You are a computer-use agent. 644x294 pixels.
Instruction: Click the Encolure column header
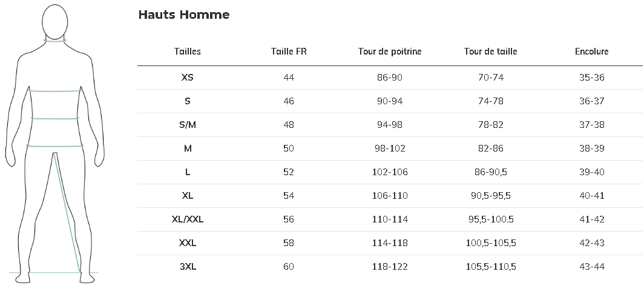pyautogui.click(x=592, y=52)
